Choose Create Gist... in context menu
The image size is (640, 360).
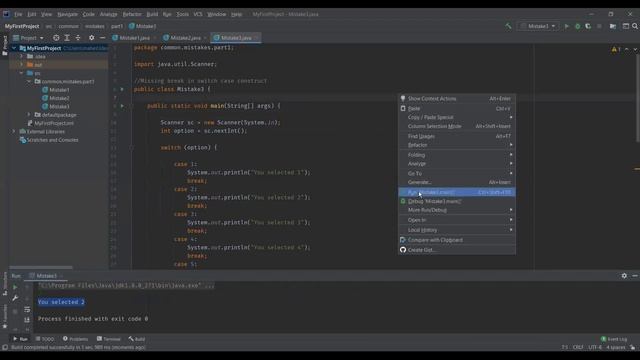(x=457, y=250)
